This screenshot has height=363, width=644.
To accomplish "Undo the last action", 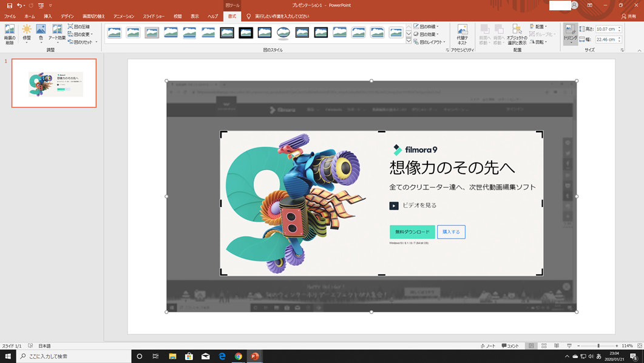I will 19,5.
